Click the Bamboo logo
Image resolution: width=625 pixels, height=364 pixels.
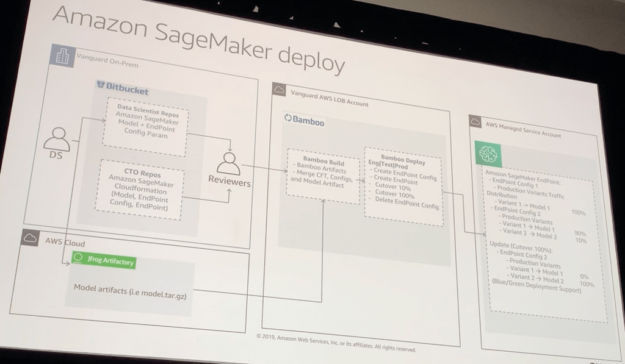(x=304, y=120)
